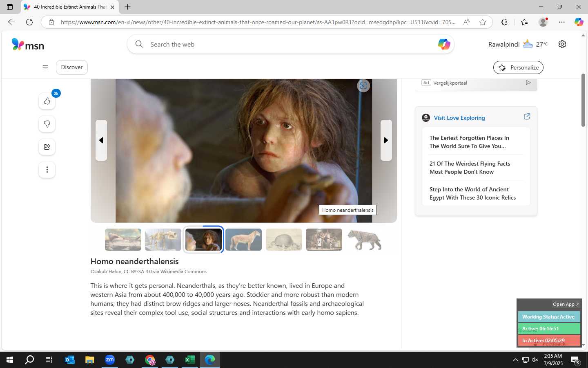Open Read aloud icon in address bar
The image size is (588, 368).
[x=466, y=22]
